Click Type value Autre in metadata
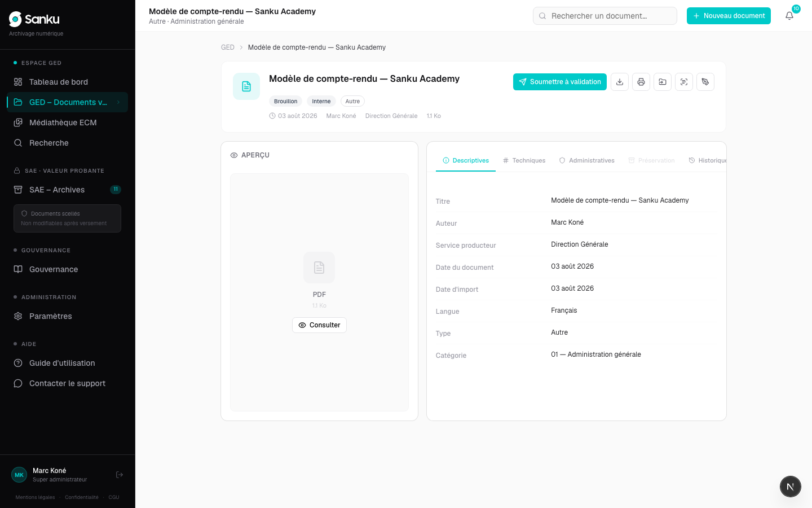Viewport: 812px width, 508px height. [559, 332]
